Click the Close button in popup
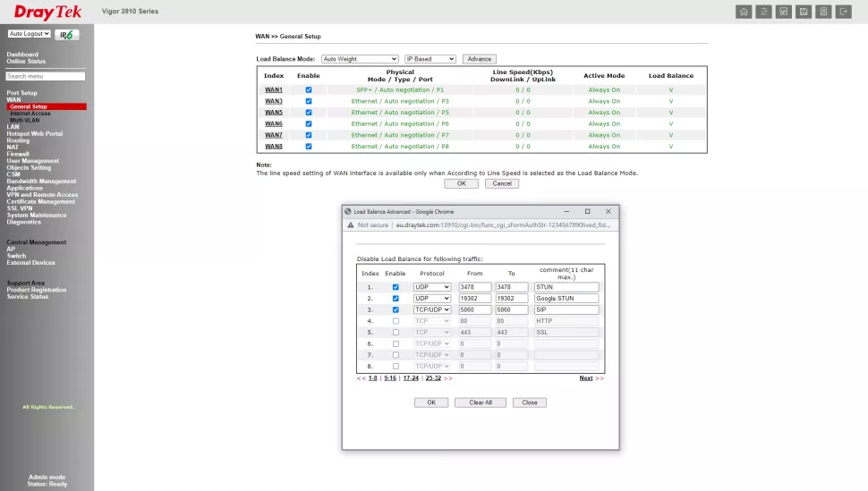The image size is (868, 491). coord(529,402)
